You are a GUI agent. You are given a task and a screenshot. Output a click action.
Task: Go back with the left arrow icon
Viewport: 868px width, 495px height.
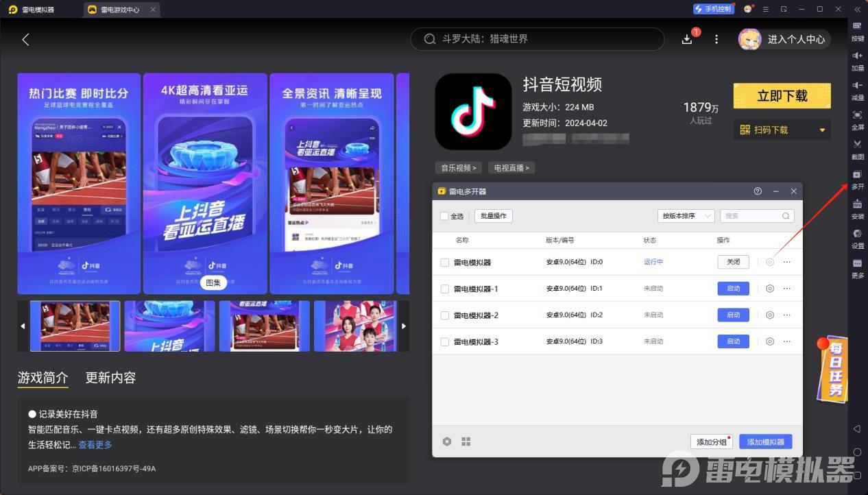[x=25, y=39]
